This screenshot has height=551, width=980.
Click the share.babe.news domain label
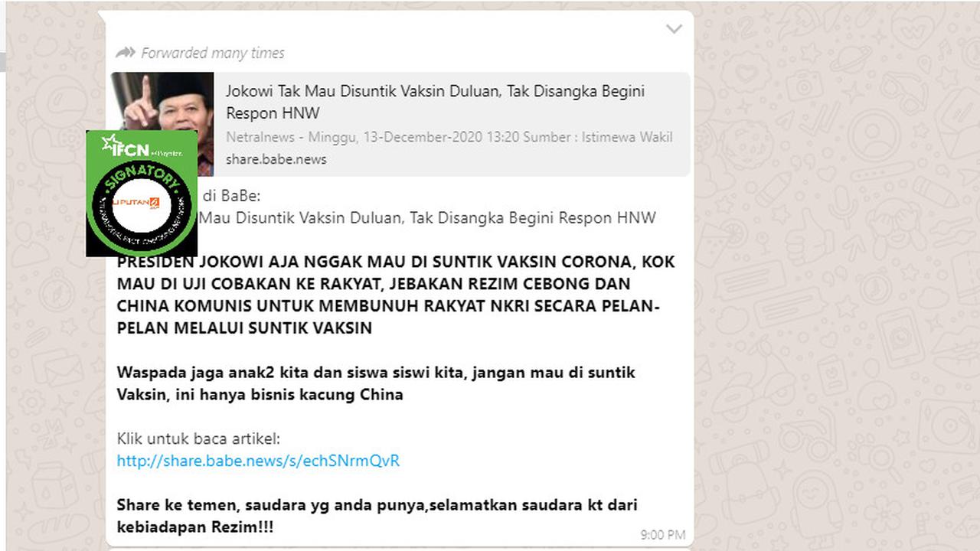click(x=276, y=159)
